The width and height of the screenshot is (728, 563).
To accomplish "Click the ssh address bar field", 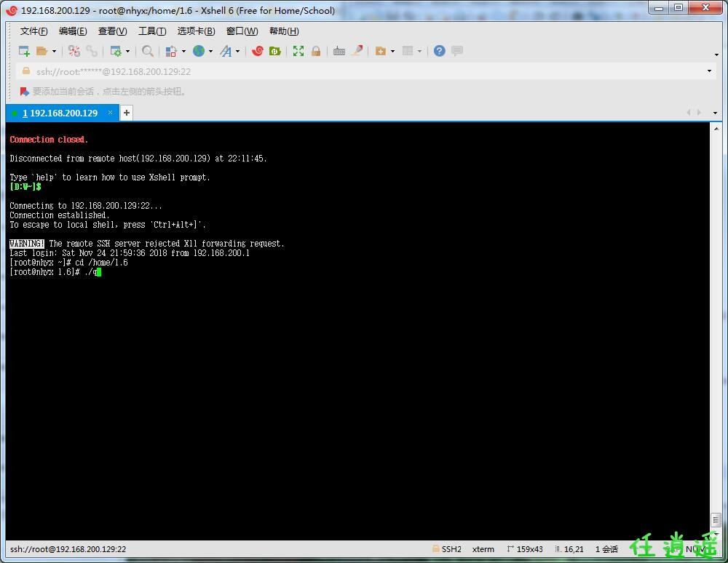I will tap(367, 71).
